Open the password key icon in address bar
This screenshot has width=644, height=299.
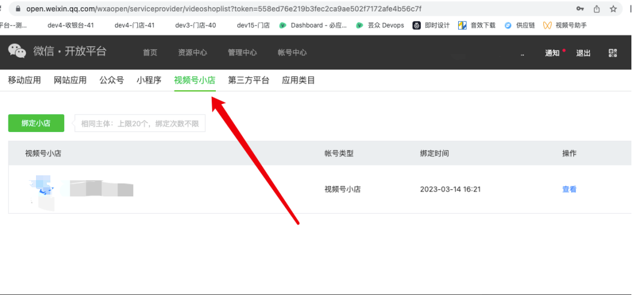click(580, 8)
